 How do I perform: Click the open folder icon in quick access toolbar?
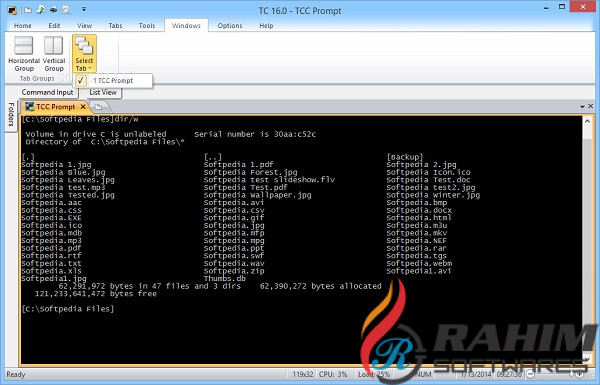point(28,10)
